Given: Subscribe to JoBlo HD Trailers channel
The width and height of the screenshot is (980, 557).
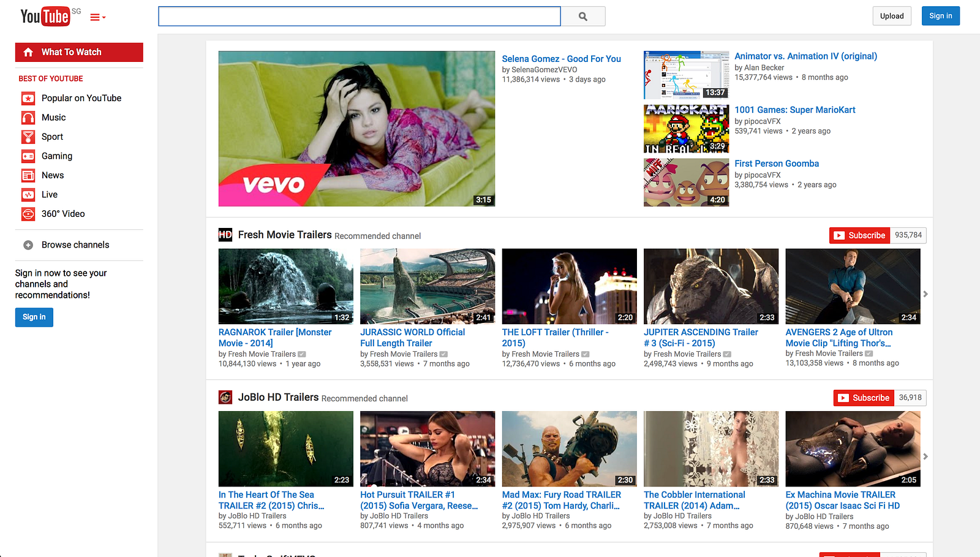Looking at the screenshot, I should pyautogui.click(x=864, y=398).
